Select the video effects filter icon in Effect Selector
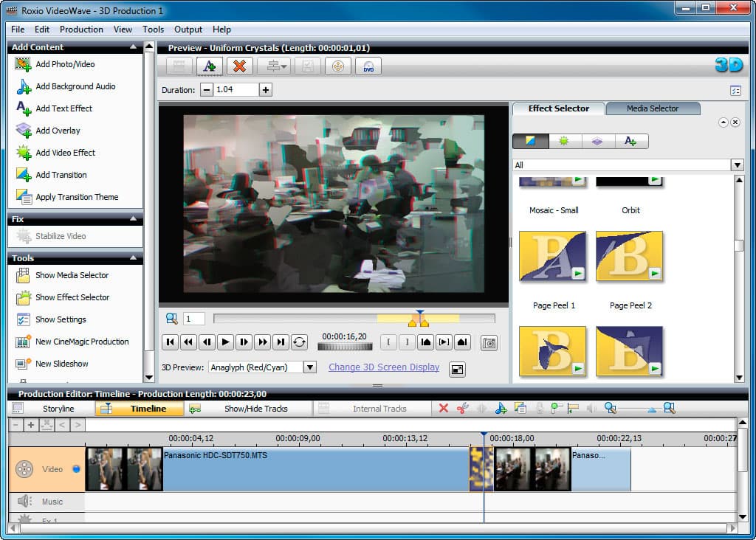This screenshot has width=756, height=540. (563, 141)
